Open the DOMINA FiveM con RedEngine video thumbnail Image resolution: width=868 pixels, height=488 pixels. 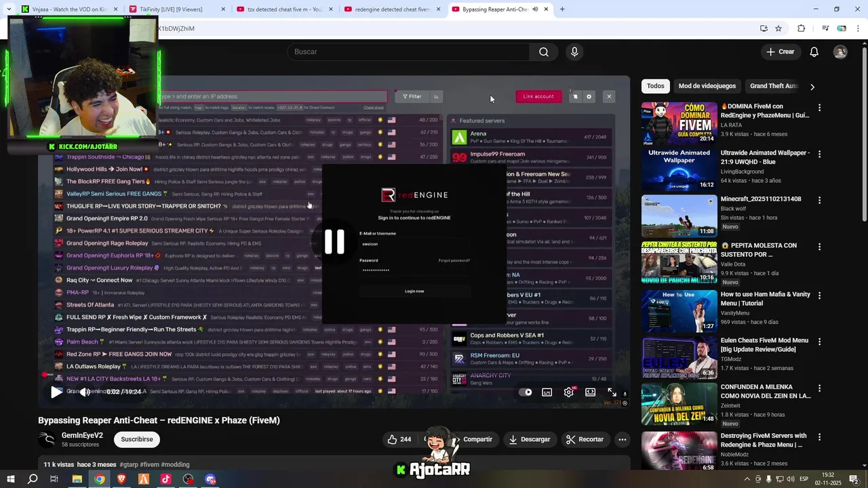pyautogui.click(x=679, y=122)
